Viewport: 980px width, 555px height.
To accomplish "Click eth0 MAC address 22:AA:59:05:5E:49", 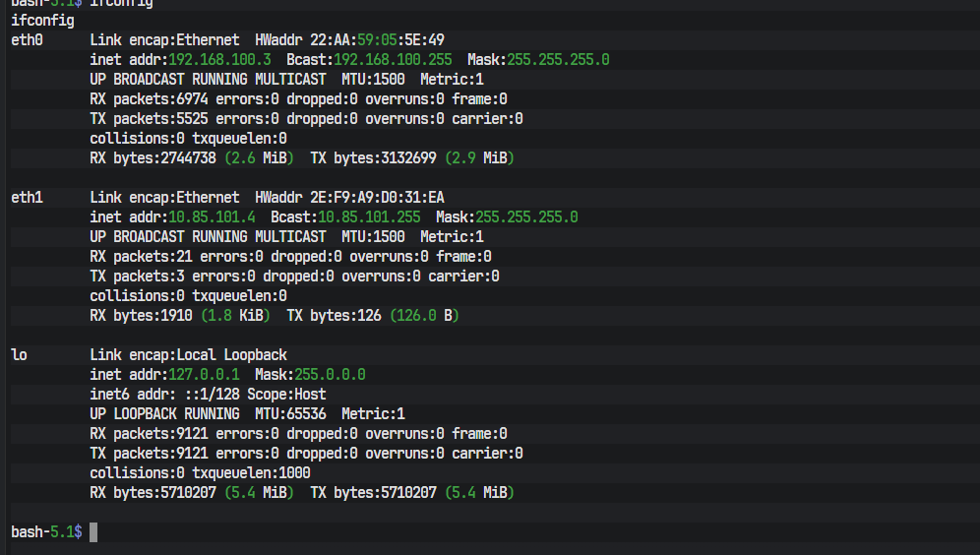I will pyautogui.click(x=377, y=40).
